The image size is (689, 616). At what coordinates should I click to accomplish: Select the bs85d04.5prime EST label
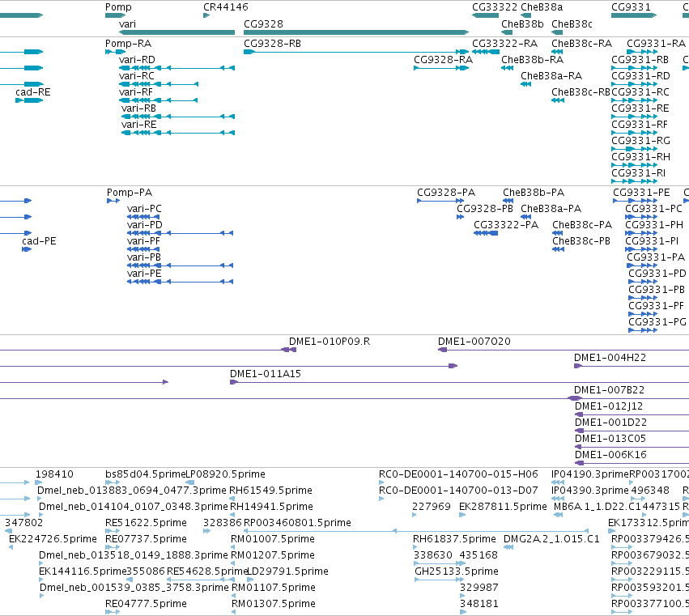click(x=146, y=474)
